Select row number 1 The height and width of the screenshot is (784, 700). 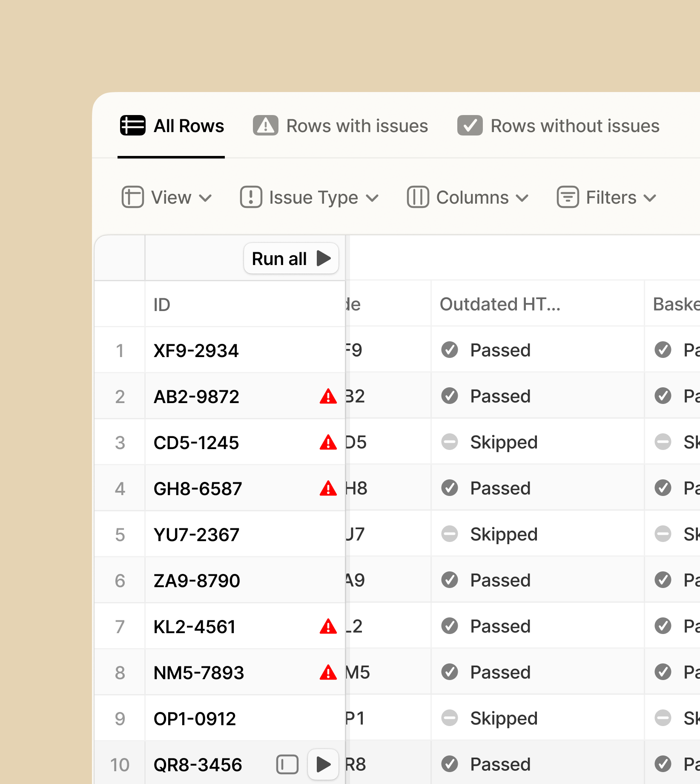pyautogui.click(x=120, y=351)
